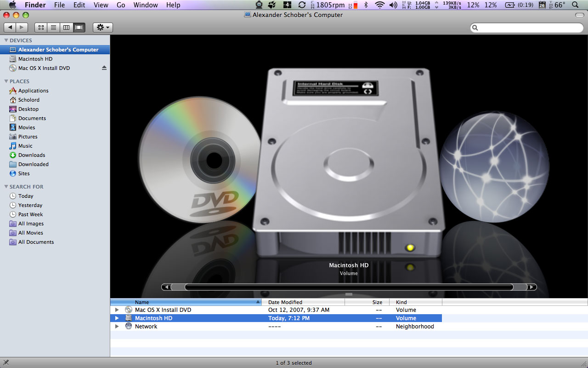Open the File menu
The width and height of the screenshot is (588, 368).
coord(59,5)
